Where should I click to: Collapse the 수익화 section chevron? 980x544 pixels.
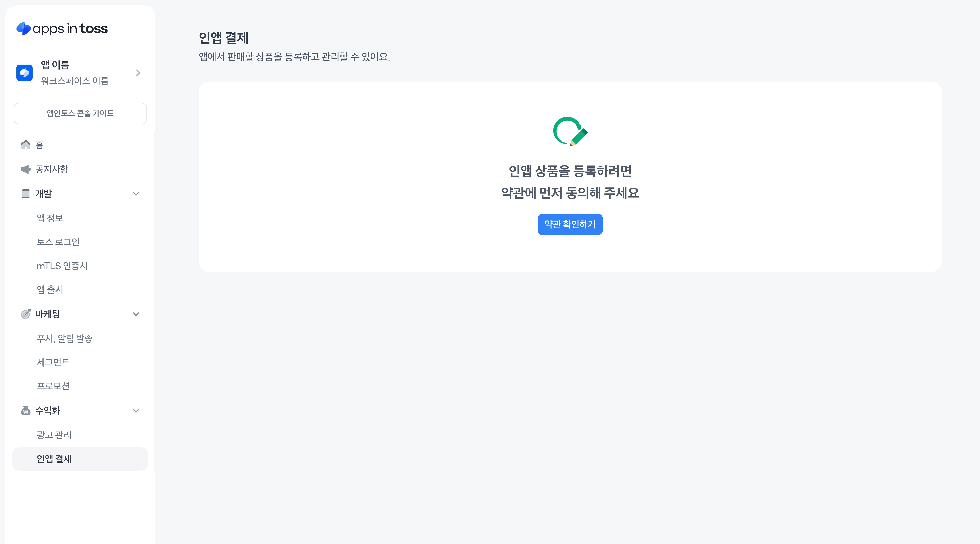point(136,411)
